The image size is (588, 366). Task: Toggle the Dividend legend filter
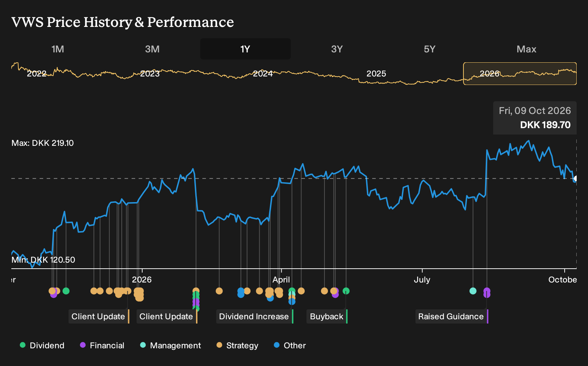click(x=42, y=345)
